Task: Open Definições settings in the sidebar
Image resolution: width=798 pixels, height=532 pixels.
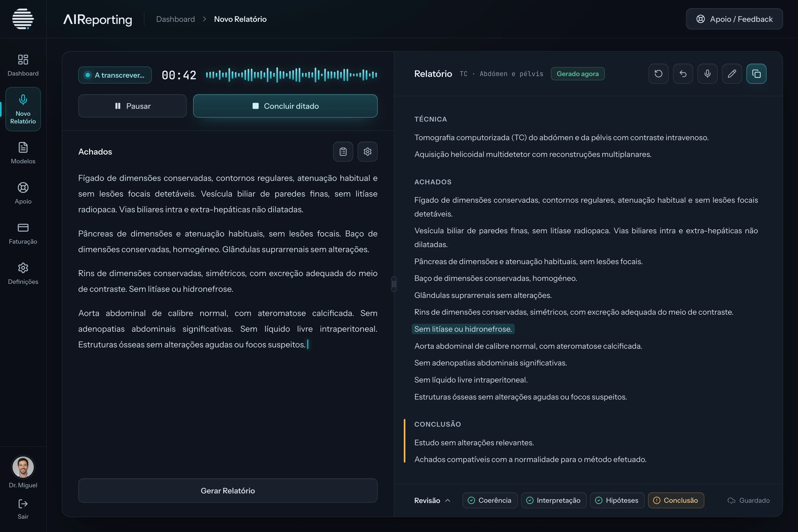Action: 23,273
